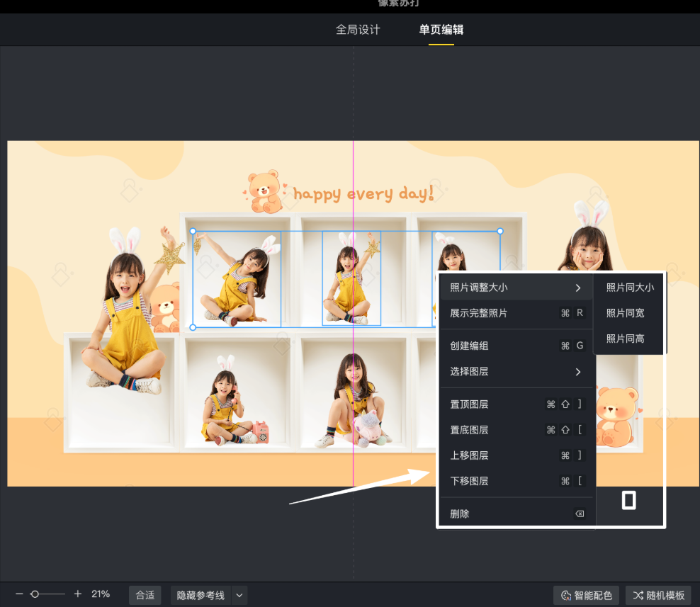Screen dimensions: 700x607
Task: Expand the 照片调整大小 submenu
Action: (x=515, y=288)
